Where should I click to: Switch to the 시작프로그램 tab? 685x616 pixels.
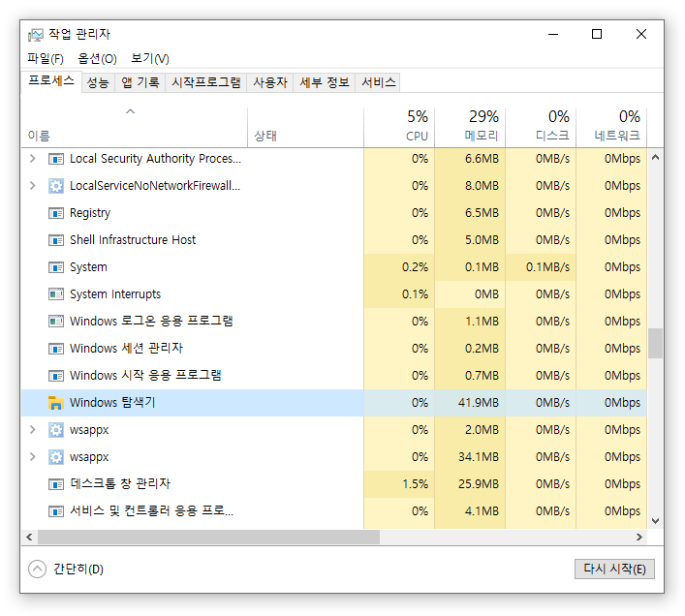(205, 82)
